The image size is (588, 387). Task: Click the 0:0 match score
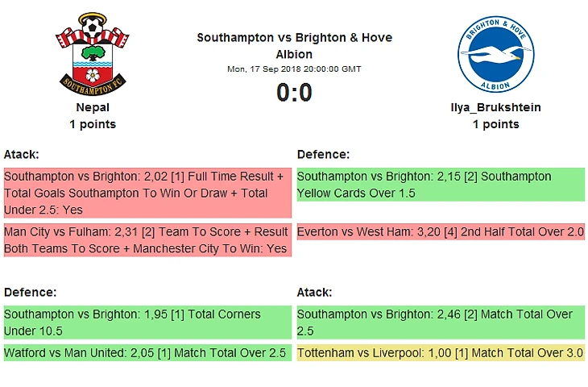click(x=294, y=93)
